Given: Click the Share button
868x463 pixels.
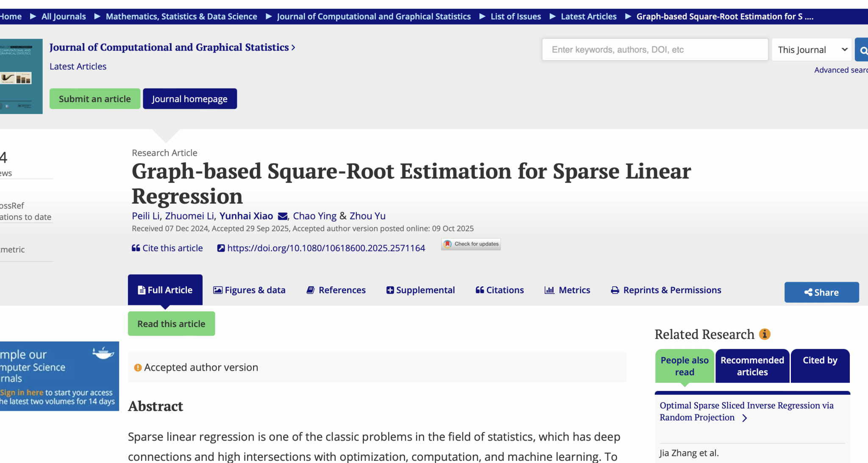Looking at the screenshot, I should tap(821, 292).
